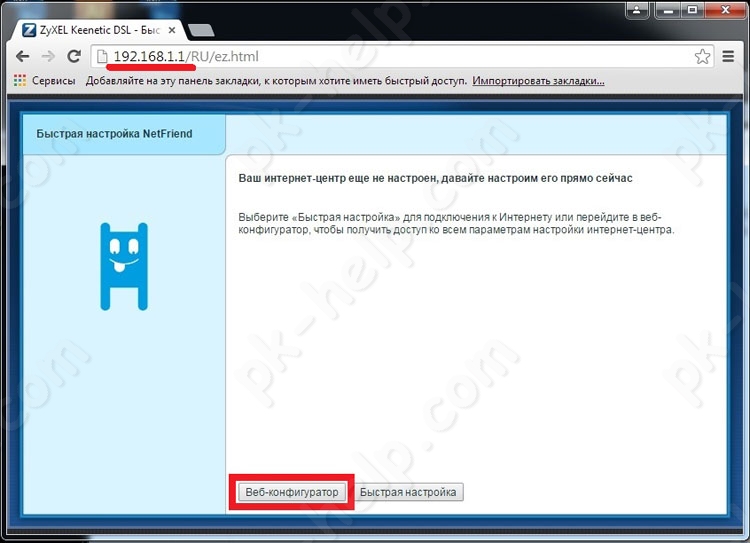Image resolution: width=750 pixels, height=543 pixels.
Task: Click the page icon in the address bar
Action: (x=102, y=56)
